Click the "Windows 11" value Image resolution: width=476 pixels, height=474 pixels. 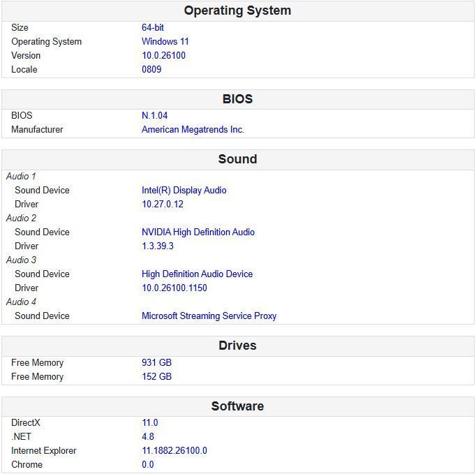click(x=165, y=42)
